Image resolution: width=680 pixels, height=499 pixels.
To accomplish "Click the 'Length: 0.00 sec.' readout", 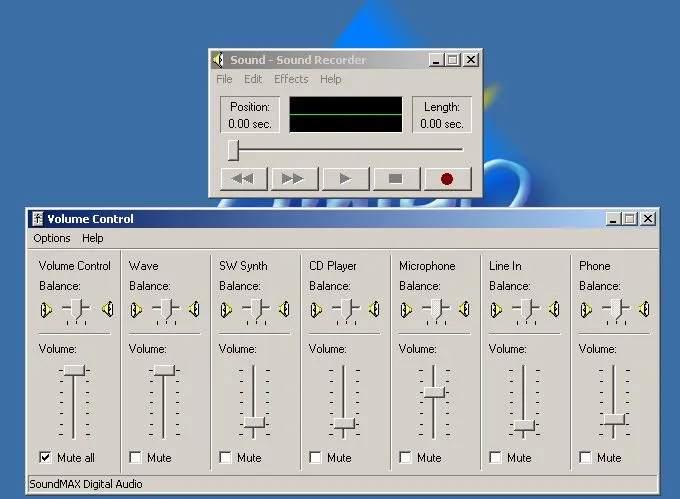I will click(x=441, y=115).
